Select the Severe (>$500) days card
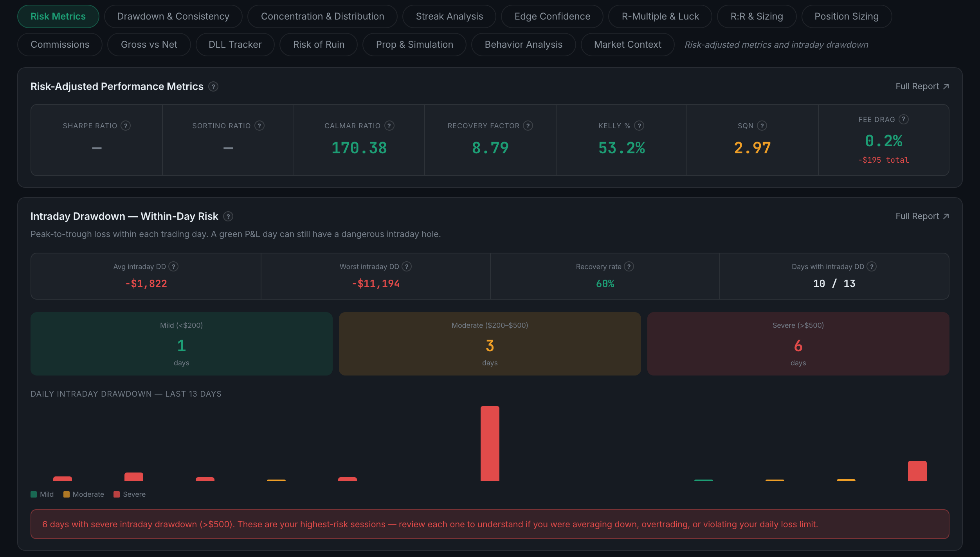Image resolution: width=980 pixels, height=557 pixels. (x=798, y=344)
